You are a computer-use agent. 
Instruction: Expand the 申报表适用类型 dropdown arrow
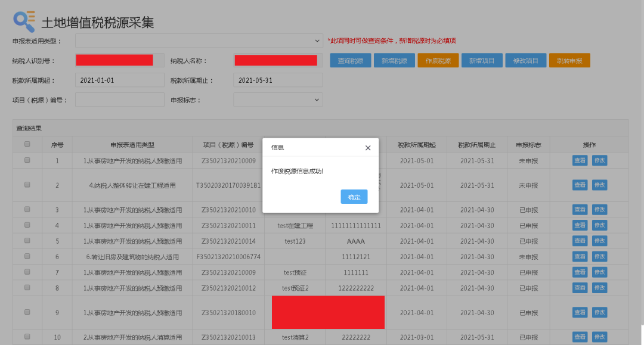pos(317,41)
